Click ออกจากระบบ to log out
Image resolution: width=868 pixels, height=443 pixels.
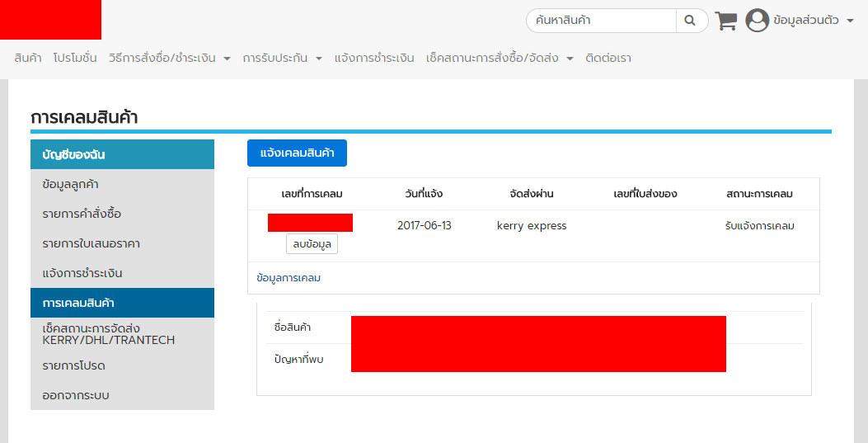tap(122, 395)
